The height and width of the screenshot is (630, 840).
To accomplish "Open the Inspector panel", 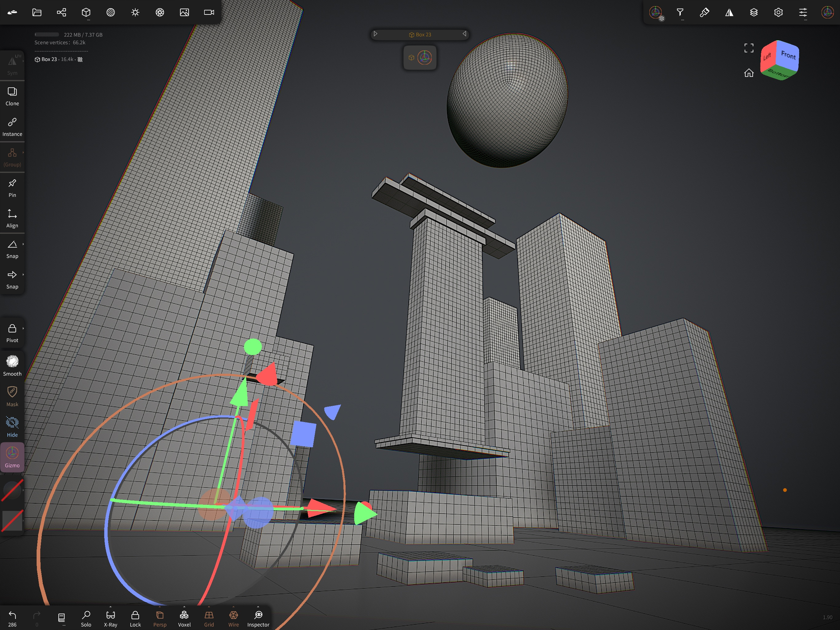I will tap(258, 618).
